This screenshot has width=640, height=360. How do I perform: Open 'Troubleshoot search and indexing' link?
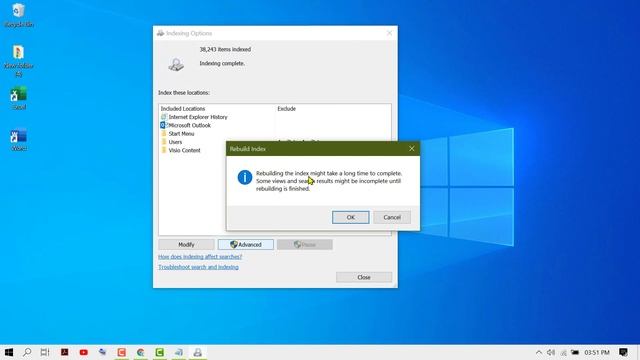pos(198,267)
